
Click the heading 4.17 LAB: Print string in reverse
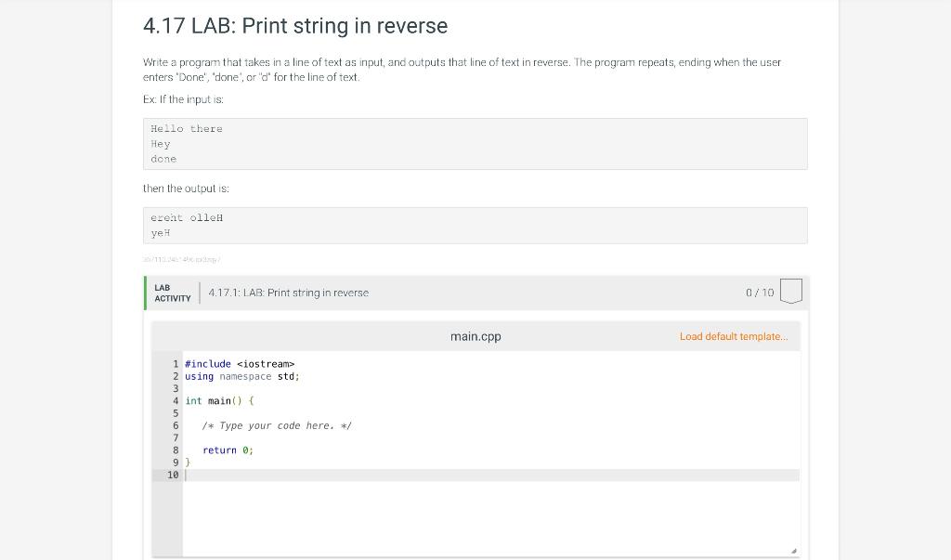[x=294, y=26]
